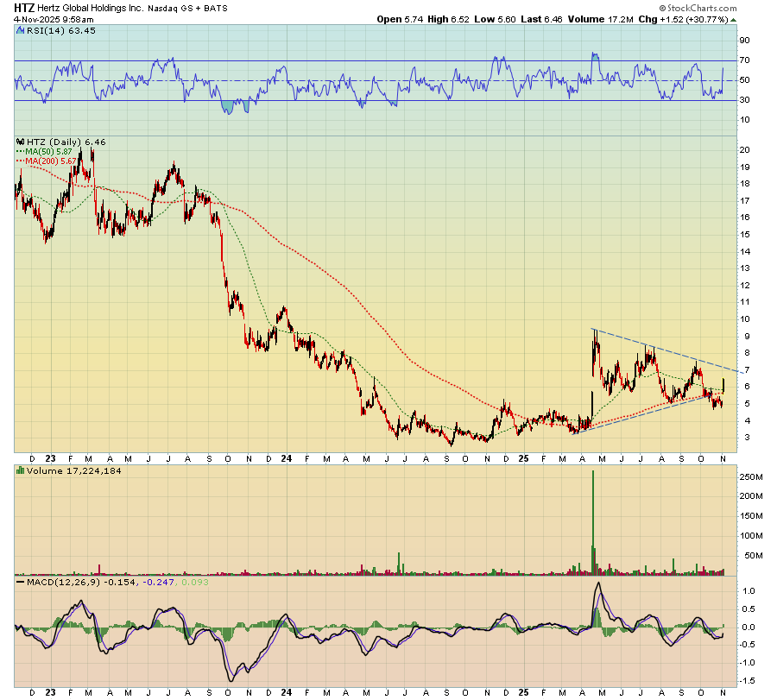Click the Low 5.60 value
This screenshot has width=777, height=700.
pos(495,19)
